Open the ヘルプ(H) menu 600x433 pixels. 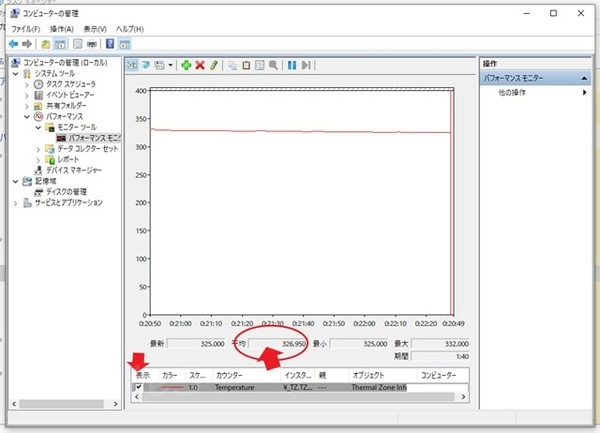130,29
